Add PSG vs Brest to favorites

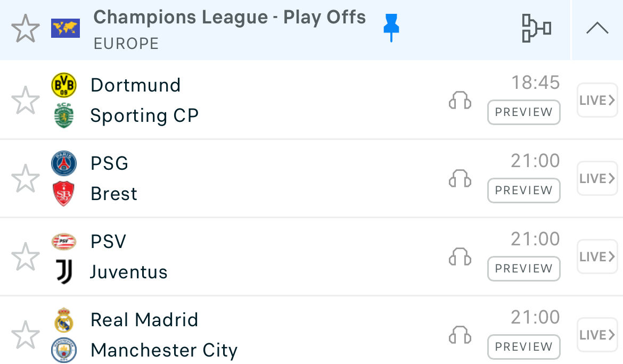coord(26,178)
